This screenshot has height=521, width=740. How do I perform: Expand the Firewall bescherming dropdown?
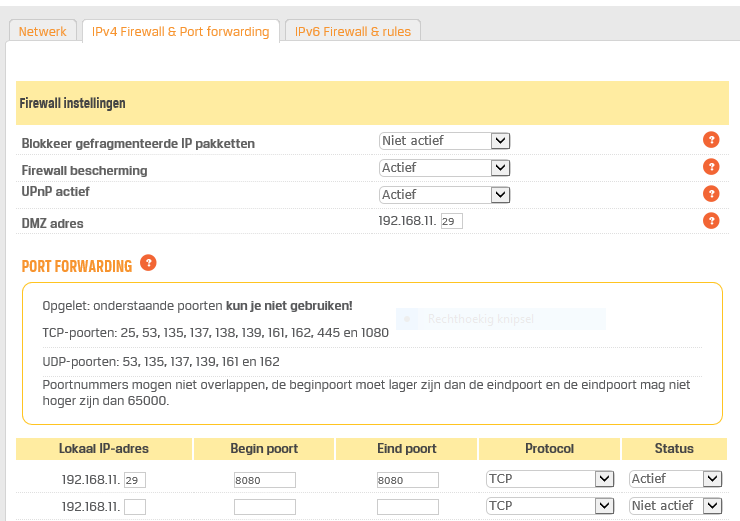(x=445, y=168)
